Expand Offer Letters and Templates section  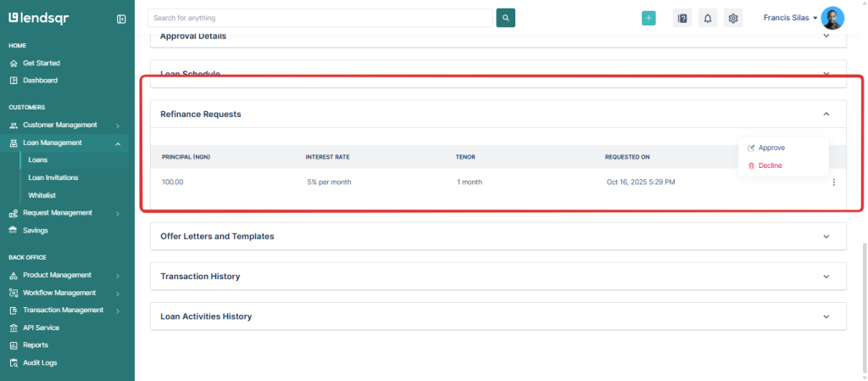pyautogui.click(x=826, y=236)
